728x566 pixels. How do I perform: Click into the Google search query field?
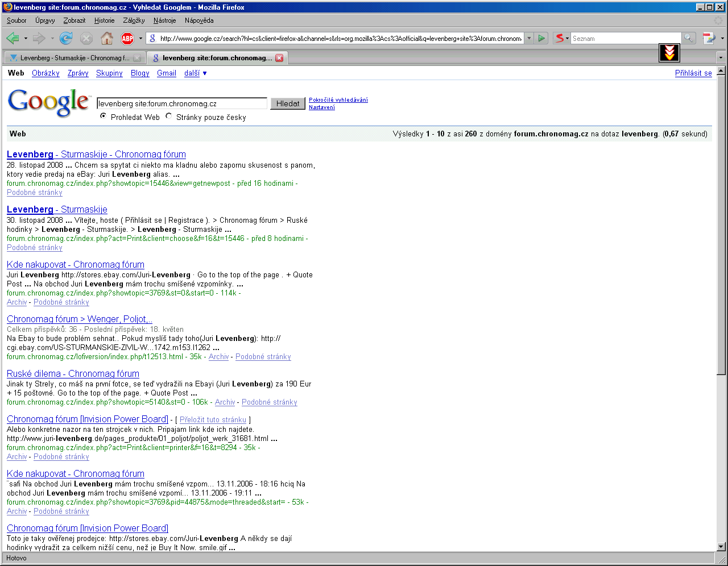point(181,103)
